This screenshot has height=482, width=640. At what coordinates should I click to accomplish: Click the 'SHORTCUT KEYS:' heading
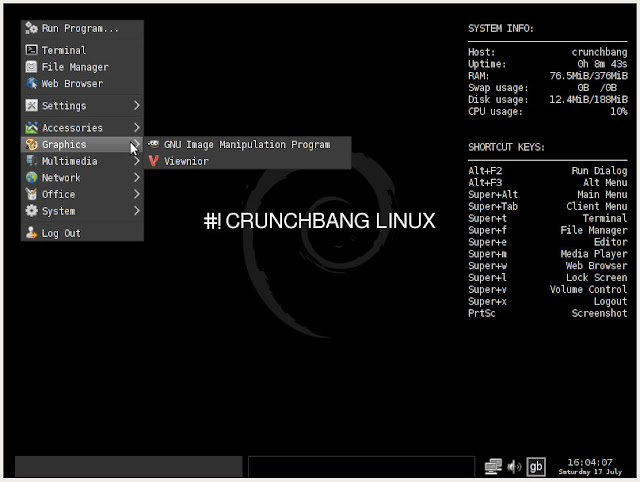[506, 147]
